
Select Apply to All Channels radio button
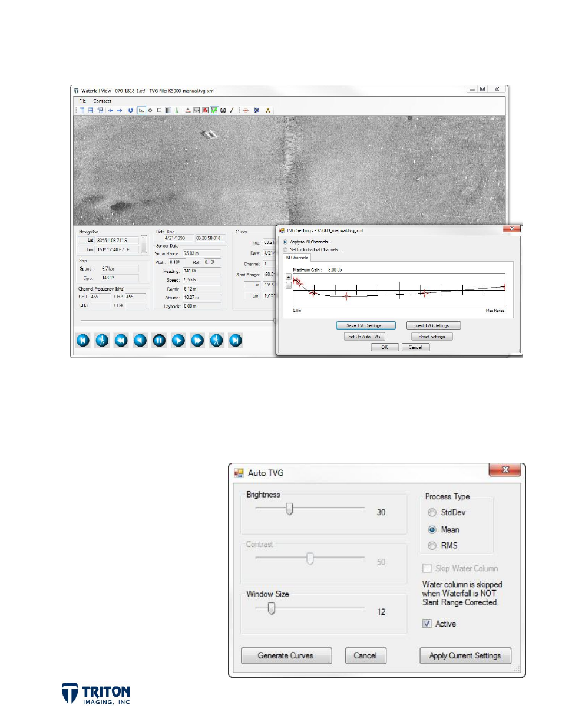click(285, 242)
